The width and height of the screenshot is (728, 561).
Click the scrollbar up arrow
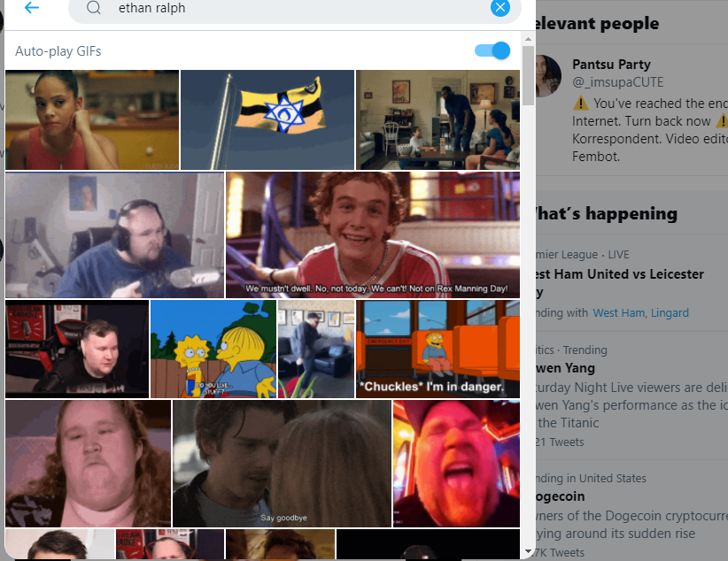coord(528,40)
